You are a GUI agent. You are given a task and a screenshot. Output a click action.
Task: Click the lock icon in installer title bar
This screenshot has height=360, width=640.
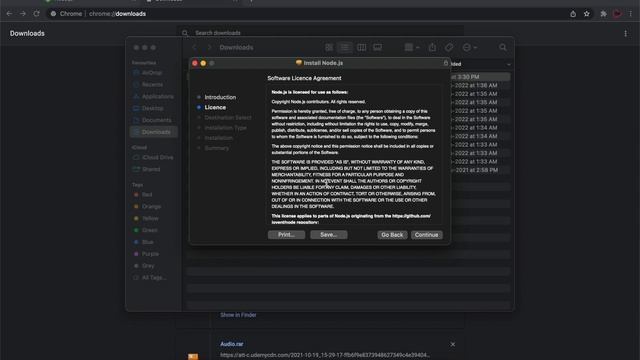click(446, 63)
